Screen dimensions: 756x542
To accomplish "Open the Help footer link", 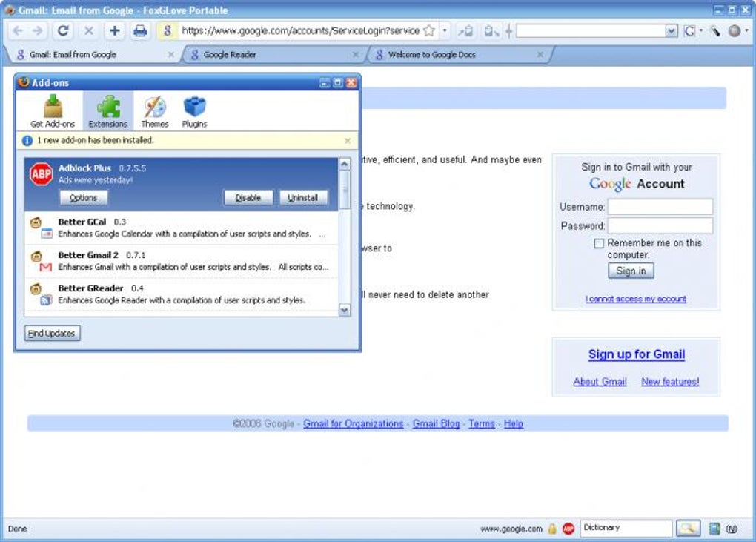I will (514, 424).
